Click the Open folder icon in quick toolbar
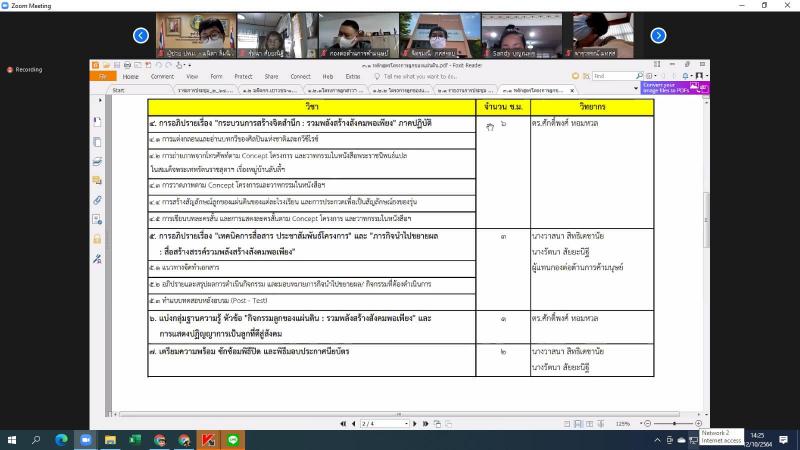Image resolution: width=800 pixels, height=450 pixels. [106, 65]
